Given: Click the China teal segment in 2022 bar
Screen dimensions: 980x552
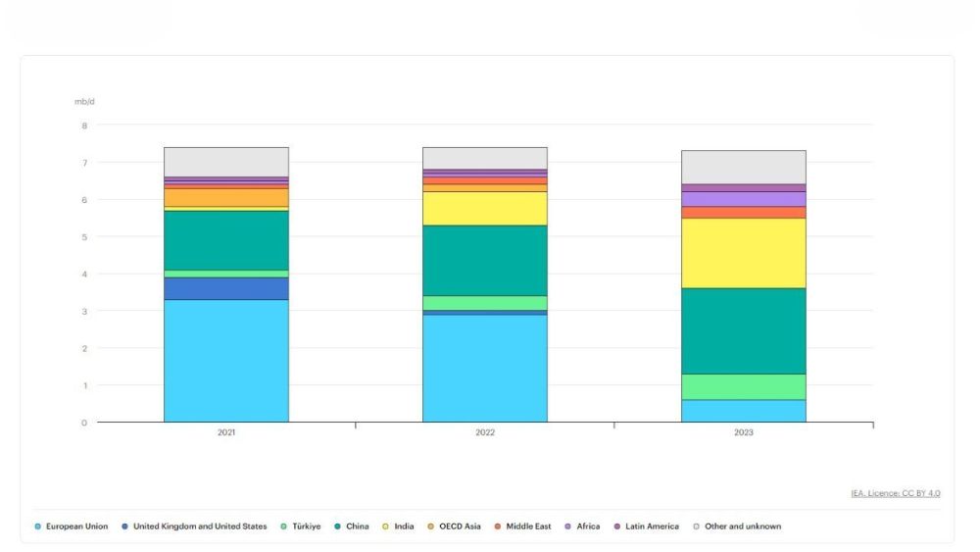Looking at the screenshot, I should pyautogui.click(x=485, y=261).
